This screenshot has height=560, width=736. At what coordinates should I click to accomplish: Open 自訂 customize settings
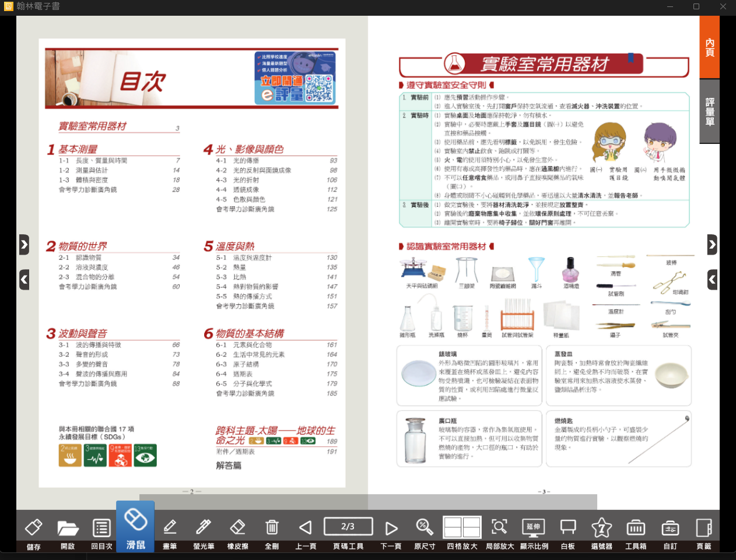click(x=670, y=533)
